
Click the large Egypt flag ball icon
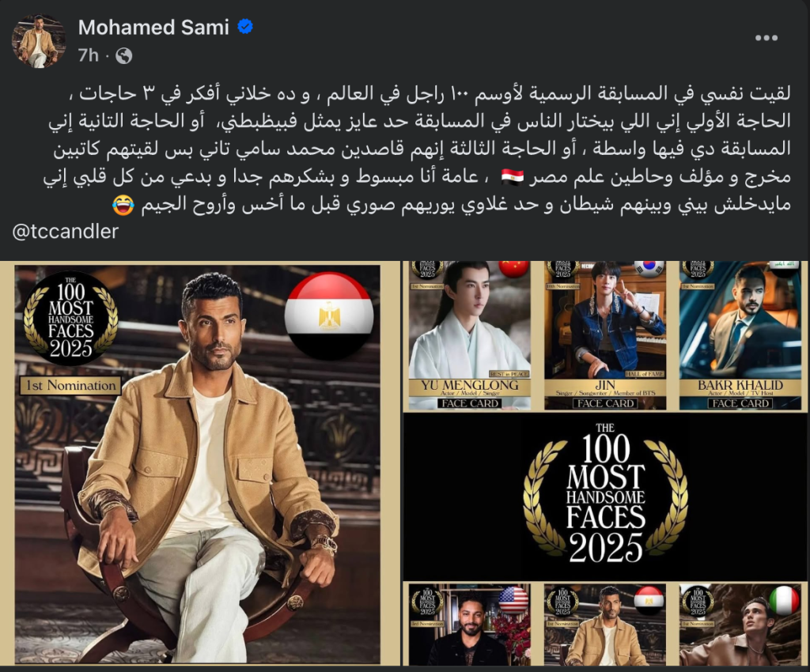click(x=329, y=315)
